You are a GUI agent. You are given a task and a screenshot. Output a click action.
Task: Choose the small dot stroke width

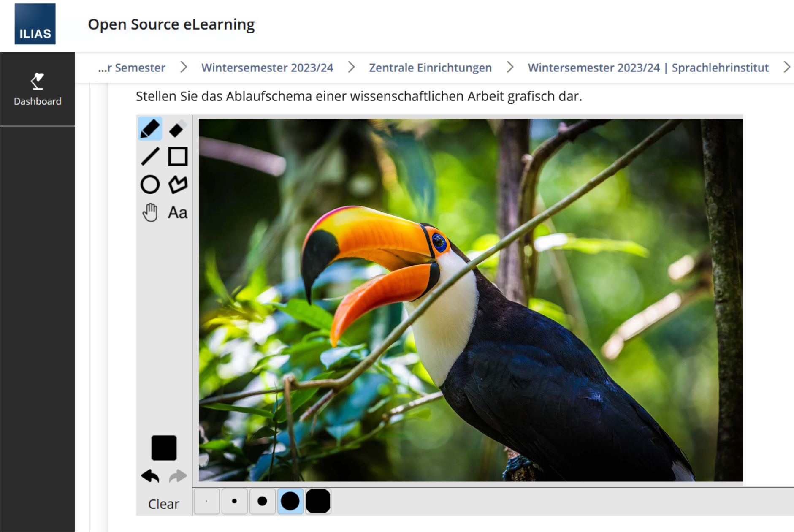[x=234, y=501]
